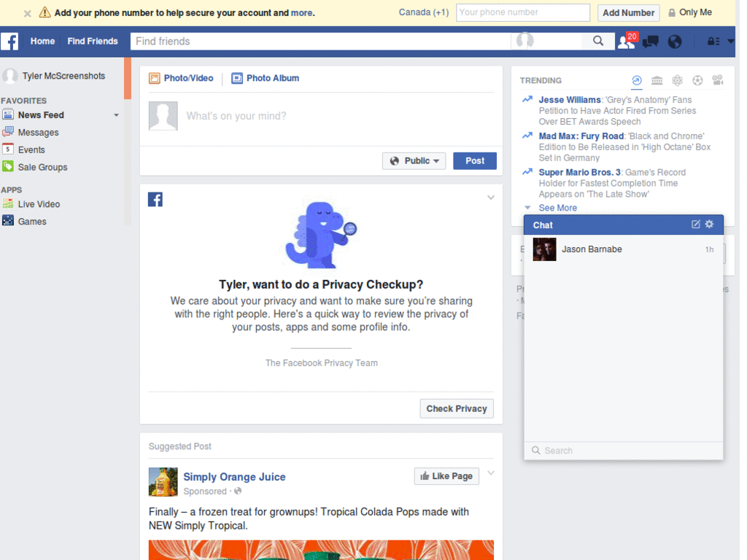Select the Entertainment trending icon
This screenshot has height=560, width=747.
click(x=718, y=80)
